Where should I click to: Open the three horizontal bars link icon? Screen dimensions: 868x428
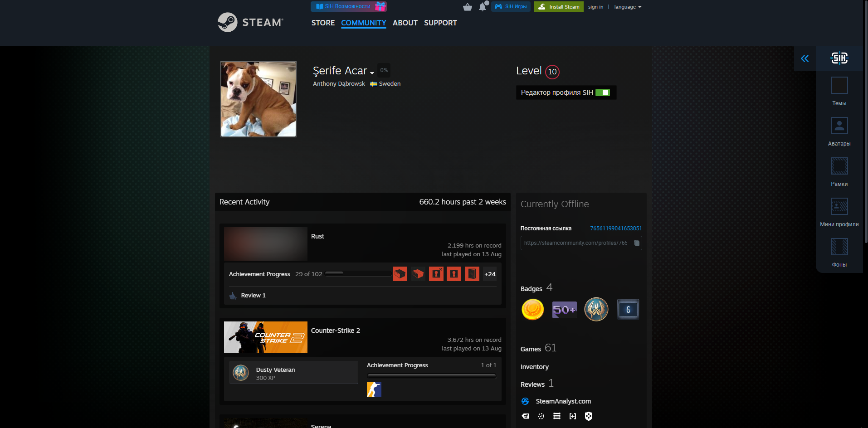[x=557, y=416]
